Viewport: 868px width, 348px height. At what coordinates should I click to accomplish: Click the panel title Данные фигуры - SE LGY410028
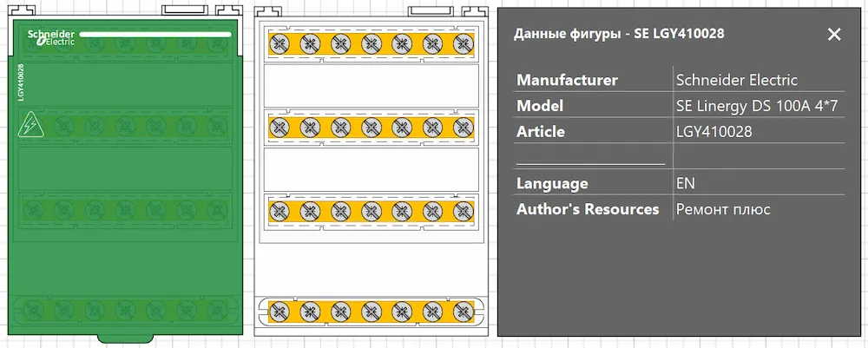tap(619, 34)
